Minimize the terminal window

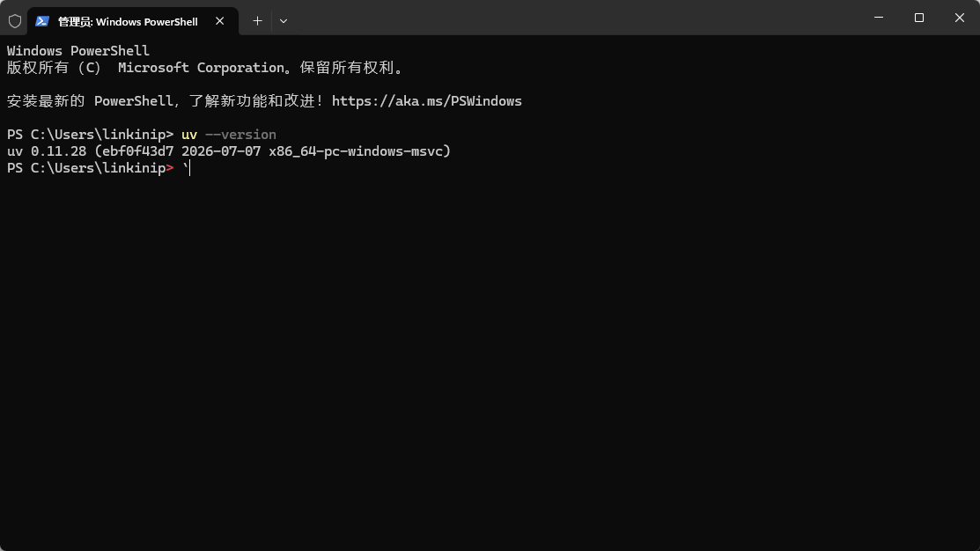click(879, 18)
